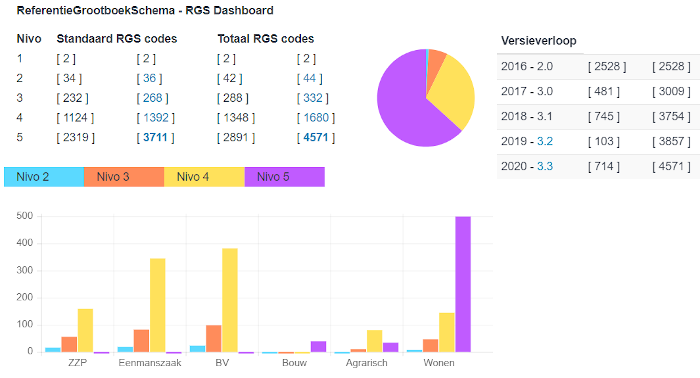Open the bold 4571 total codes link
Screen dimensions: 700x378
click(x=316, y=137)
